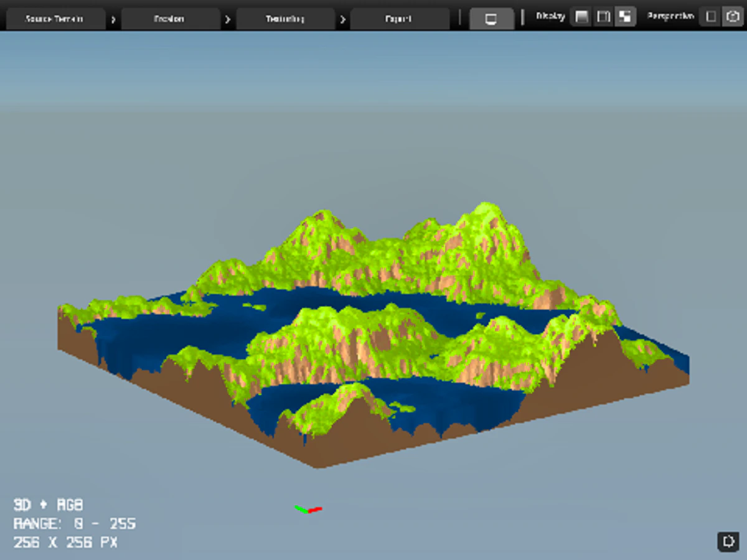Open the Texturing stage tab
747x560 pixels.
click(285, 19)
